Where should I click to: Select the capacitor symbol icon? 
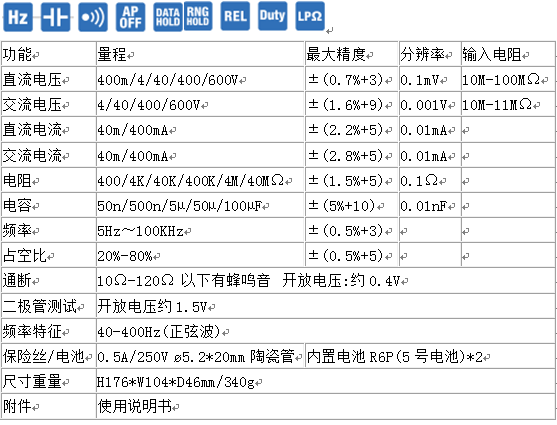[x=55, y=17]
